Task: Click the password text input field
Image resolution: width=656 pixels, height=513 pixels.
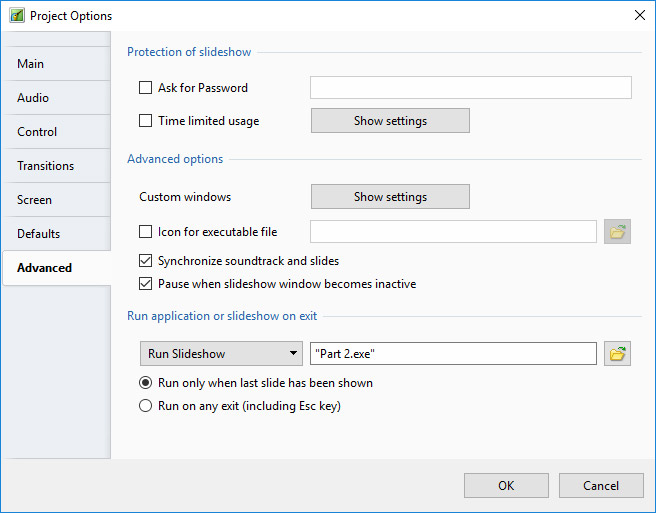Action: coord(470,88)
